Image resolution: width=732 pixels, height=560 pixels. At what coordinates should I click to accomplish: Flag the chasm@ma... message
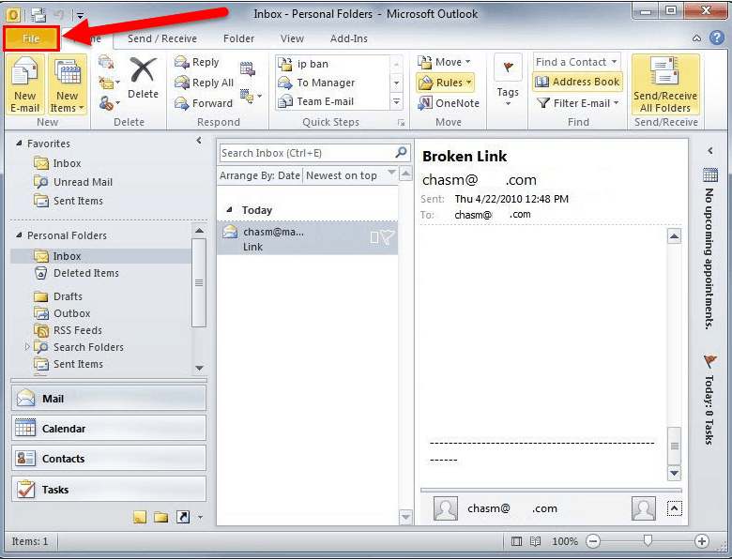click(388, 237)
